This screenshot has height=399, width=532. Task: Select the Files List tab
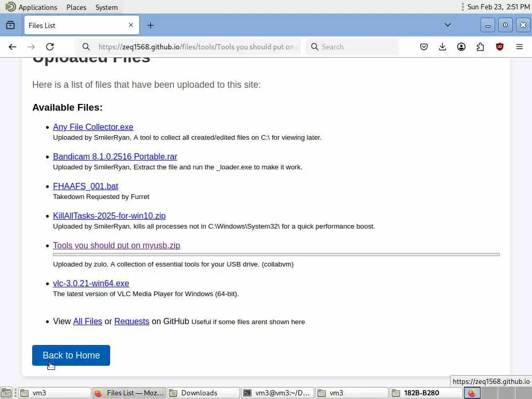pos(82,25)
